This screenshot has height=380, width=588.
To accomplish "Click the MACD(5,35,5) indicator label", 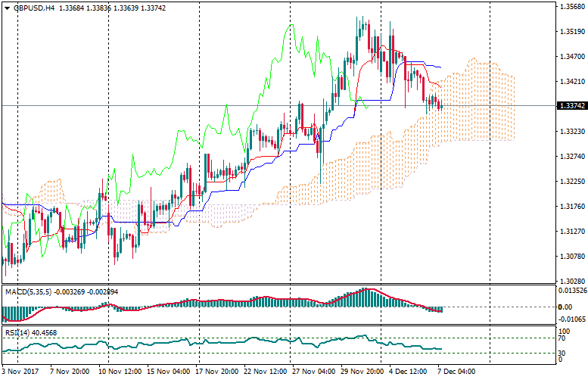I will (27, 291).
